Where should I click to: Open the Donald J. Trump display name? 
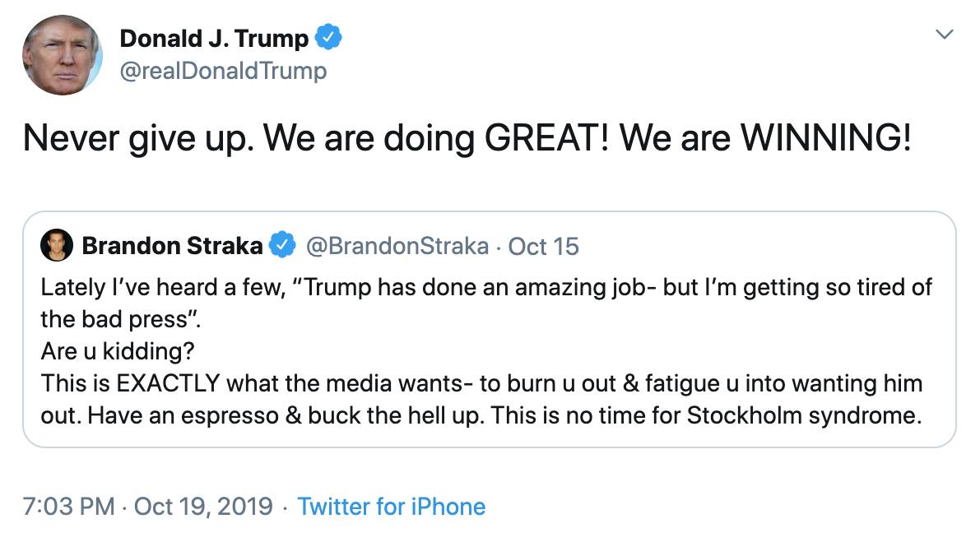pyautogui.click(x=214, y=38)
